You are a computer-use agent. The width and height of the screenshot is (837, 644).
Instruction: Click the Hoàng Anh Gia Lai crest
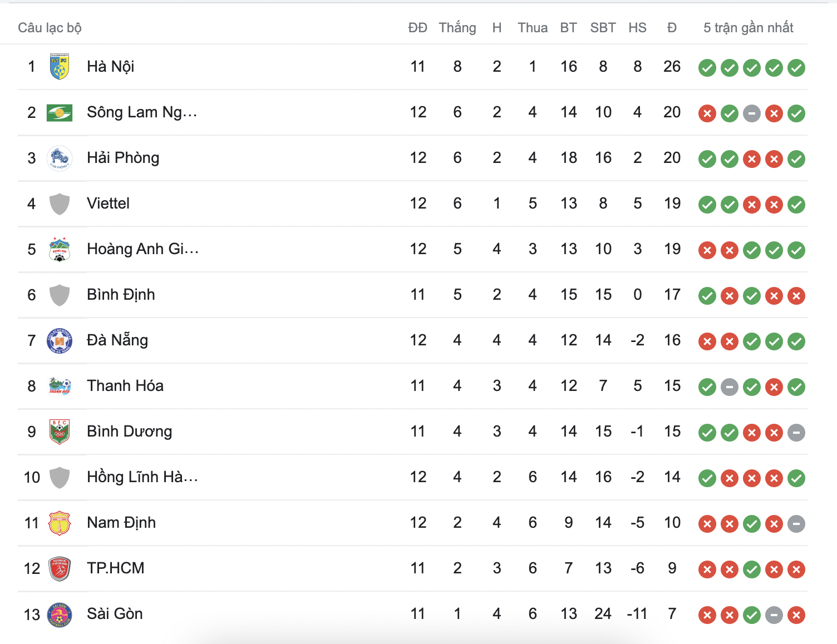click(60, 250)
